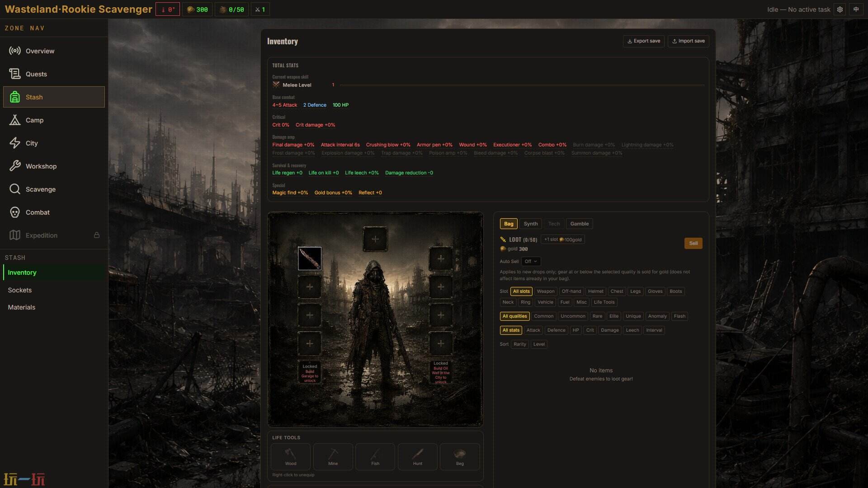This screenshot has height=488, width=868.
Task: Select Inventory in the stash menu
Action: pyautogui.click(x=54, y=272)
